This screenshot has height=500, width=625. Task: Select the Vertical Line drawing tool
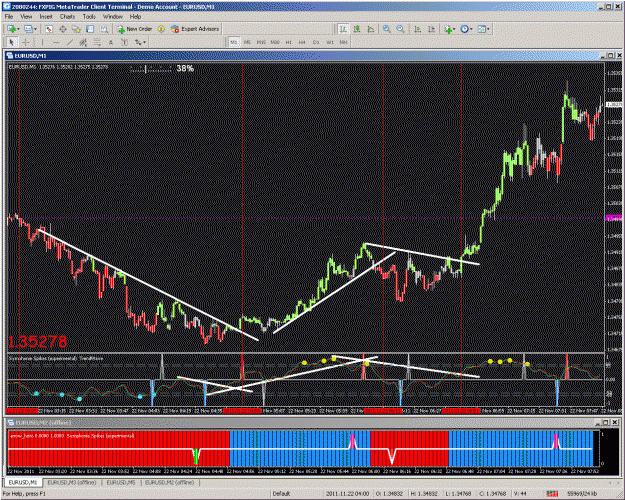click(42, 42)
